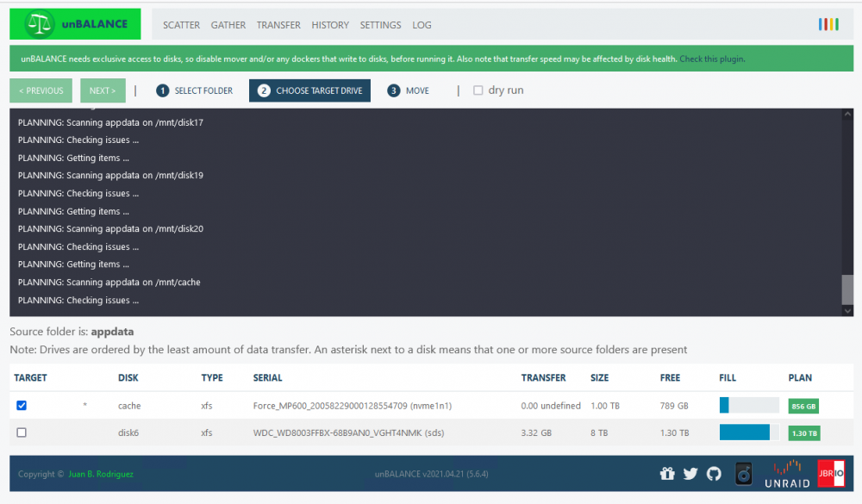This screenshot has width=862, height=504.
Task: Click the Force_MP600 serial cell
Action: tap(353, 406)
